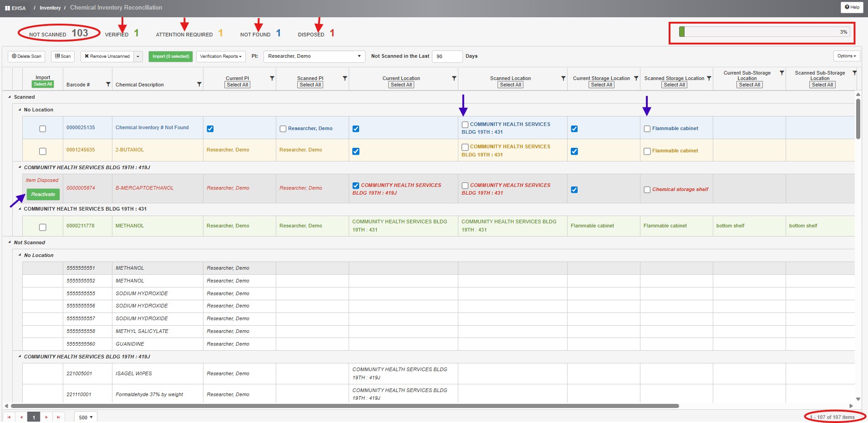
Task: Click barcode 5555555558 cell
Action: point(87,331)
